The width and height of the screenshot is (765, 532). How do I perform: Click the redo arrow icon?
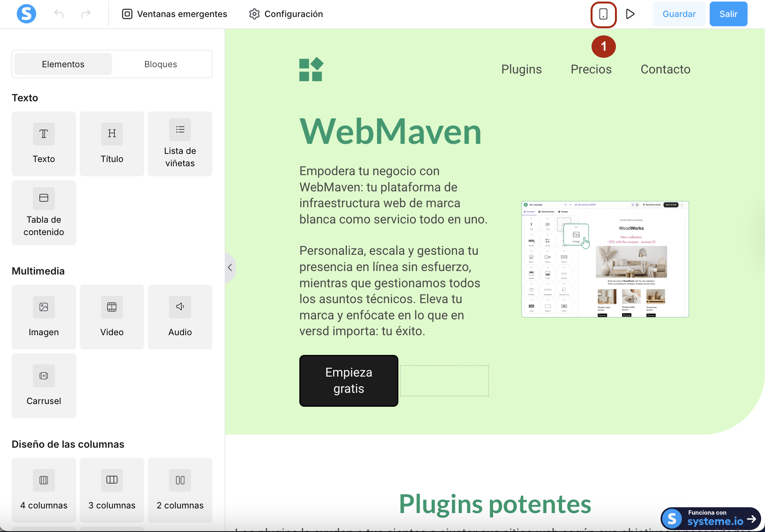pos(85,14)
